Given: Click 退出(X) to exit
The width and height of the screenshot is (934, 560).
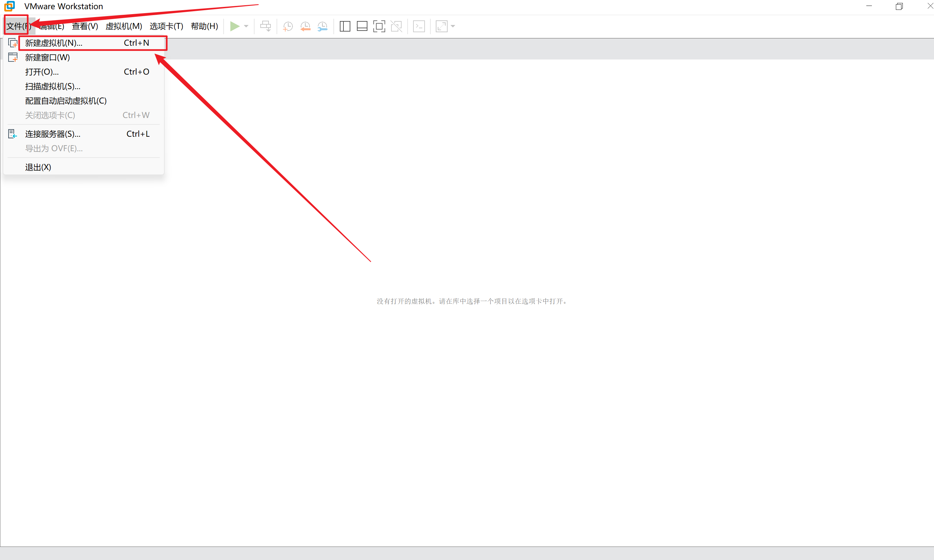Looking at the screenshot, I should pyautogui.click(x=38, y=167).
